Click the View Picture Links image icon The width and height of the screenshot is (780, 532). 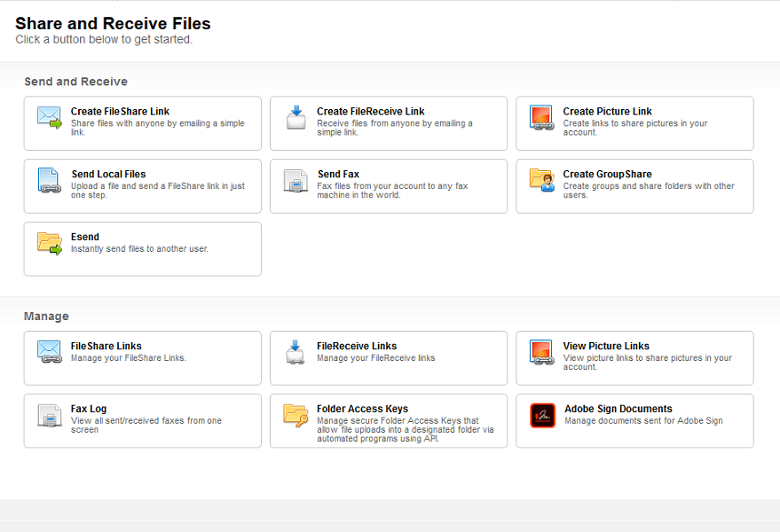pos(541,352)
